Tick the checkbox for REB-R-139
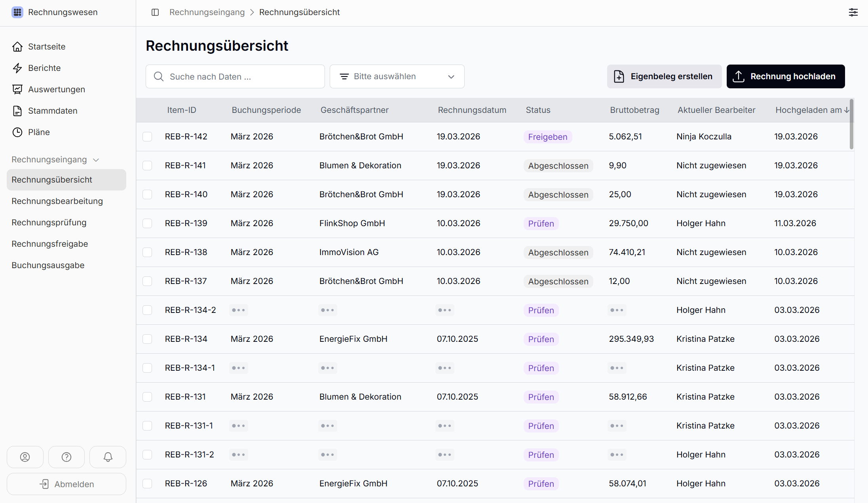Image resolution: width=868 pixels, height=503 pixels. click(147, 223)
